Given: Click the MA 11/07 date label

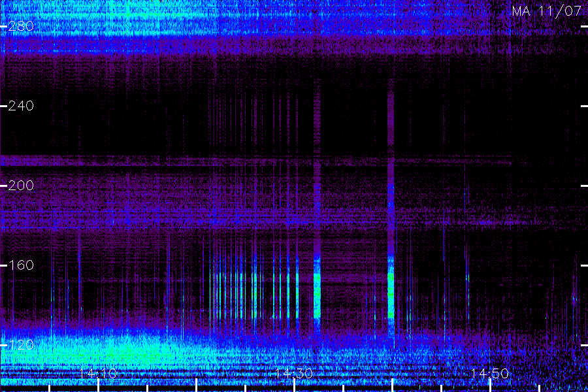Looking at the screenshot, I should pyautogui.click(x=547, y=11).
